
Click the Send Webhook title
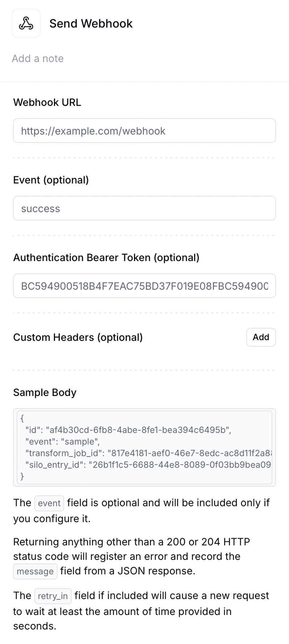pos(91,23)
